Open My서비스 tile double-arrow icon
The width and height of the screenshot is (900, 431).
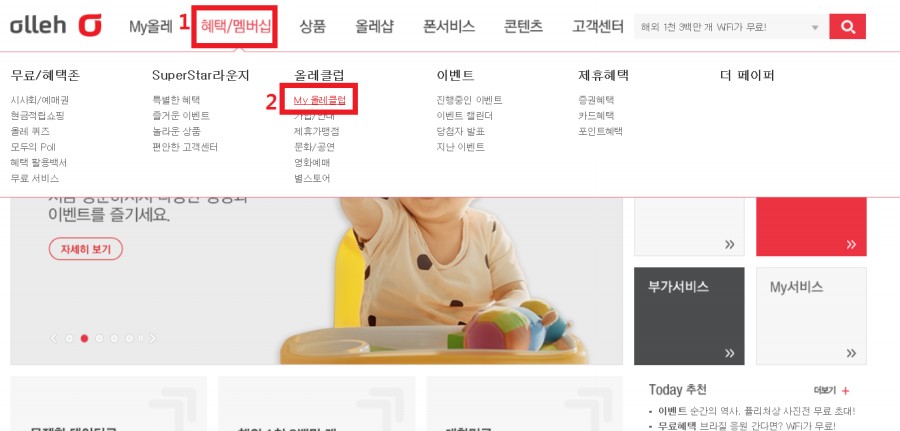point(851,353)
